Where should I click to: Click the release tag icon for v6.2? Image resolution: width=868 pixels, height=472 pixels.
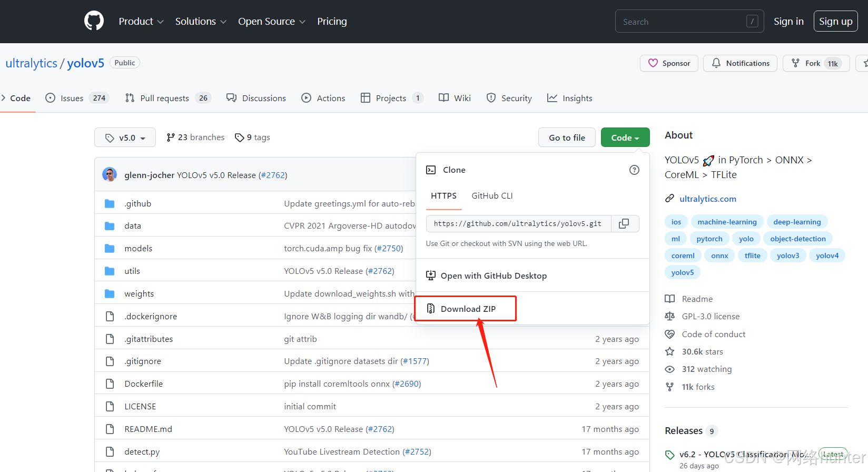tap(669, 455)
